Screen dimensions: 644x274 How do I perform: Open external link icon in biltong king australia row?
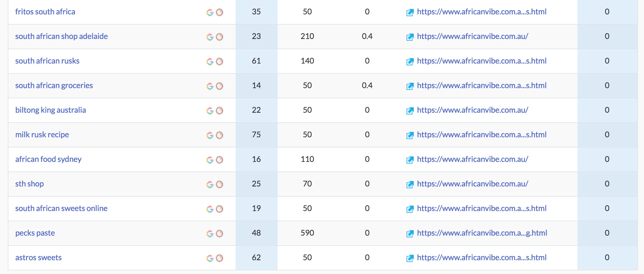pos(410,111)
